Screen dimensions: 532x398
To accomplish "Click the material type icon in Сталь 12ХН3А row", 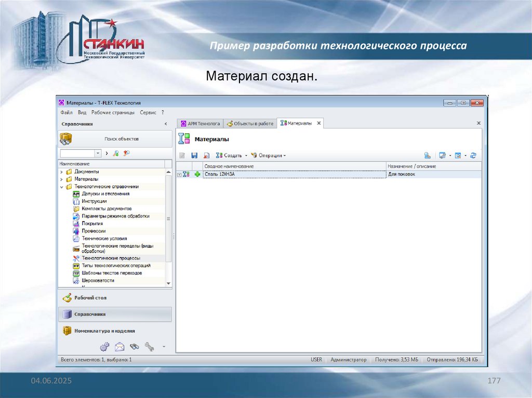I will coord(186,174).
